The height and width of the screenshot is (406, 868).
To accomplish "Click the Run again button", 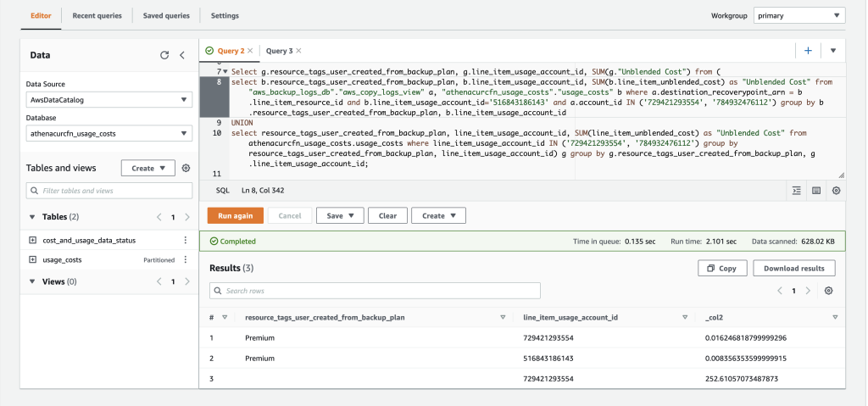I will click(x=236, y=215).
